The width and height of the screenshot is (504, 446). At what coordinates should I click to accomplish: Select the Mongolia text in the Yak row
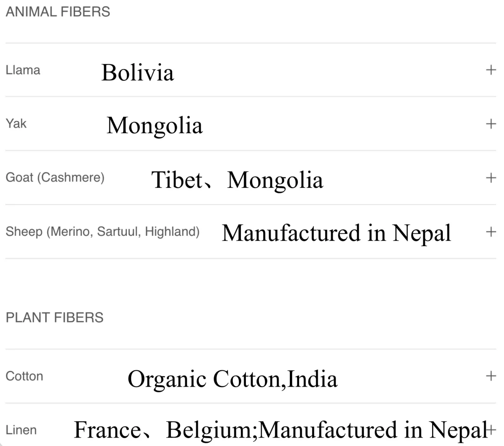pos(154,126)
